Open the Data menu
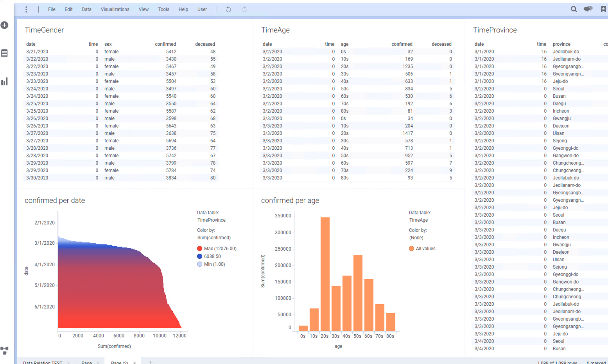Image resolution: width=608 pixels, height=364 pixels. (86, 9)
